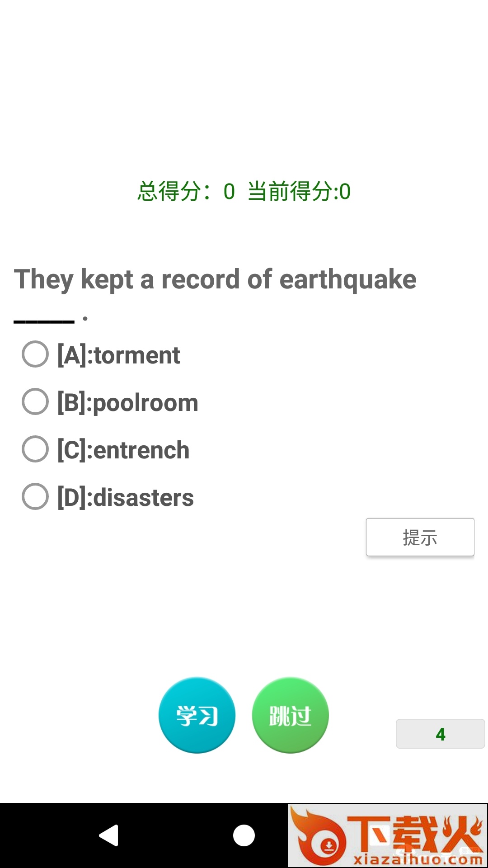Select the radio circle for option B

(x=35, y=401)
